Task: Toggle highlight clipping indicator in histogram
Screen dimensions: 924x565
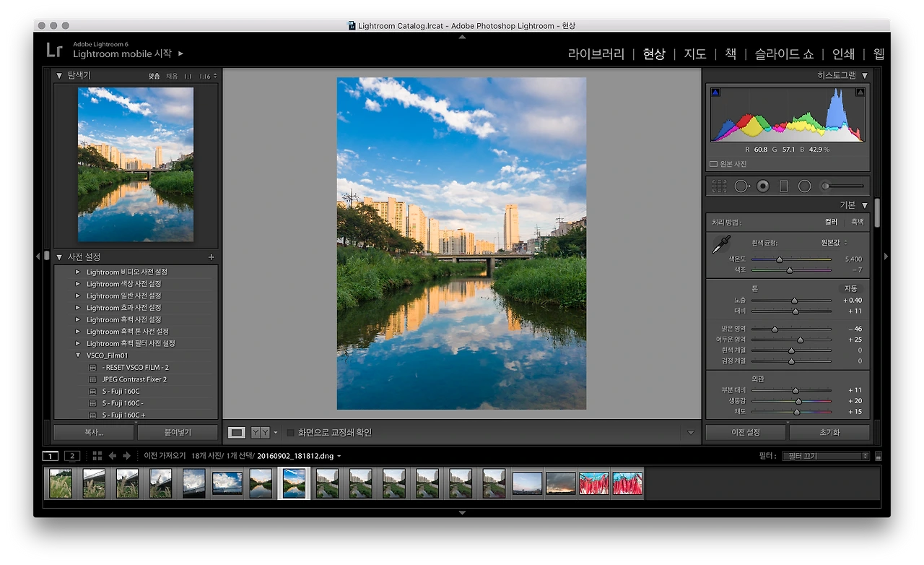Action: tap(860, 92)
